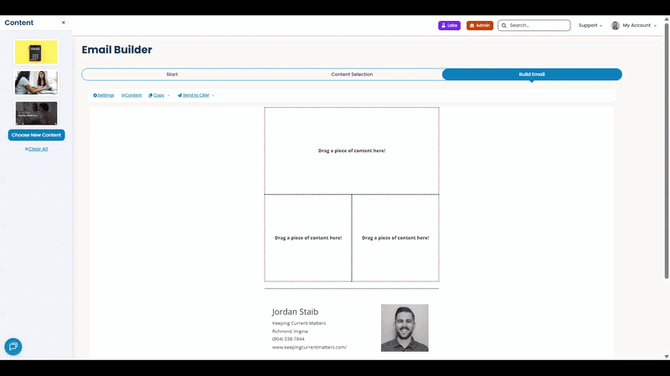Click the Settings gear icon
This screenshot has height=376, width=670.
click(95, 95)
